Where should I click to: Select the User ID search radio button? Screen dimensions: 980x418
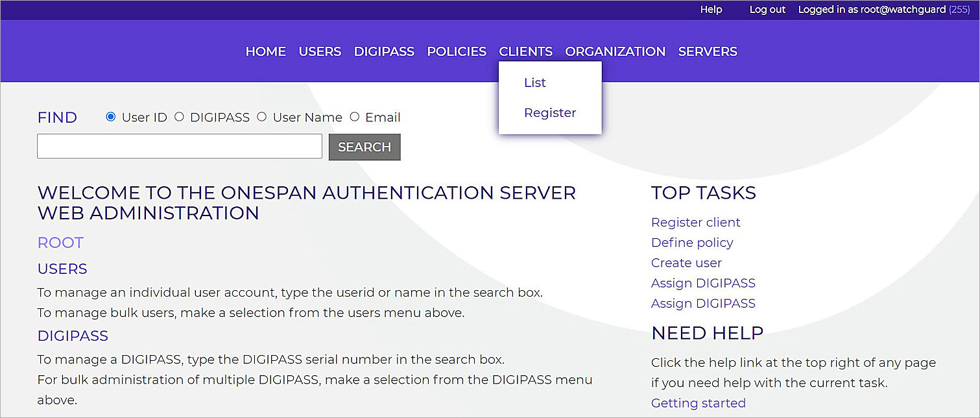pyautogui.click(x=110, y=117)
